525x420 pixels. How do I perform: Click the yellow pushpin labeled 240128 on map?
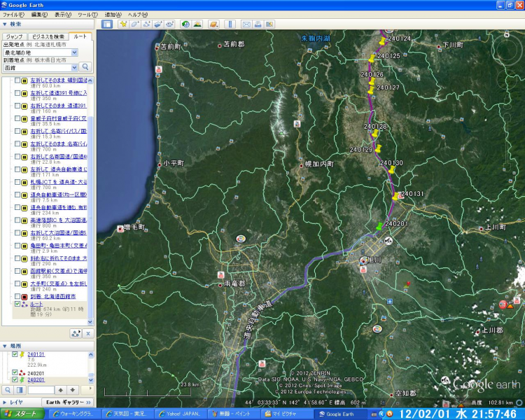click(374, 133)
